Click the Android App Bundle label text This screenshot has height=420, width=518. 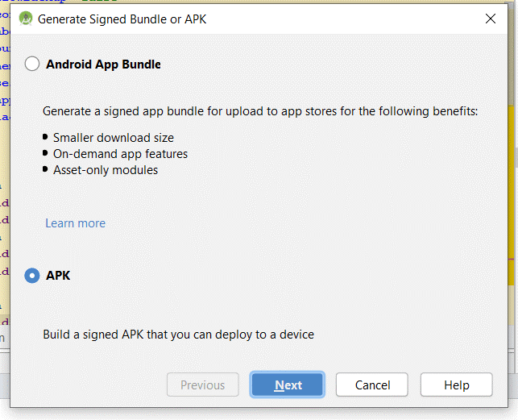pyautogui.click(x=103, y=64)
